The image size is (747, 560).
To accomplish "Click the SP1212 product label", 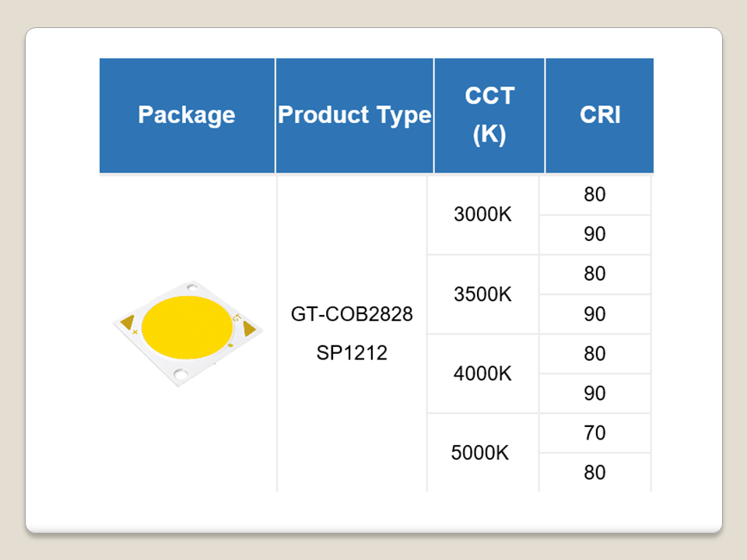I will pos(352,353).
